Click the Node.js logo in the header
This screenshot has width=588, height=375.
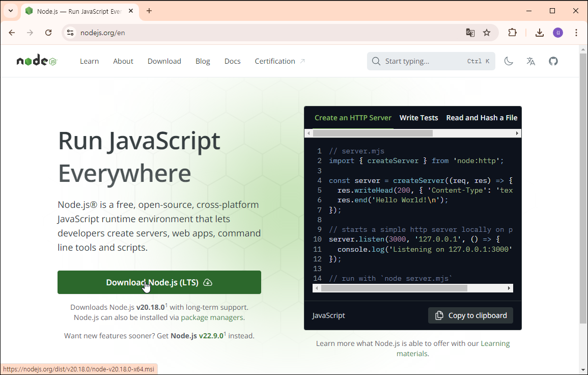click(36, 60)
